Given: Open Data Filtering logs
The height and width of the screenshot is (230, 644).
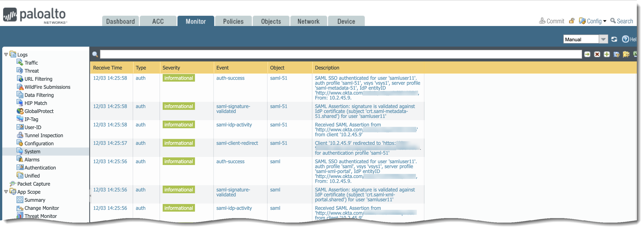Looking at the screenshot, I should [x=39, y=95].
